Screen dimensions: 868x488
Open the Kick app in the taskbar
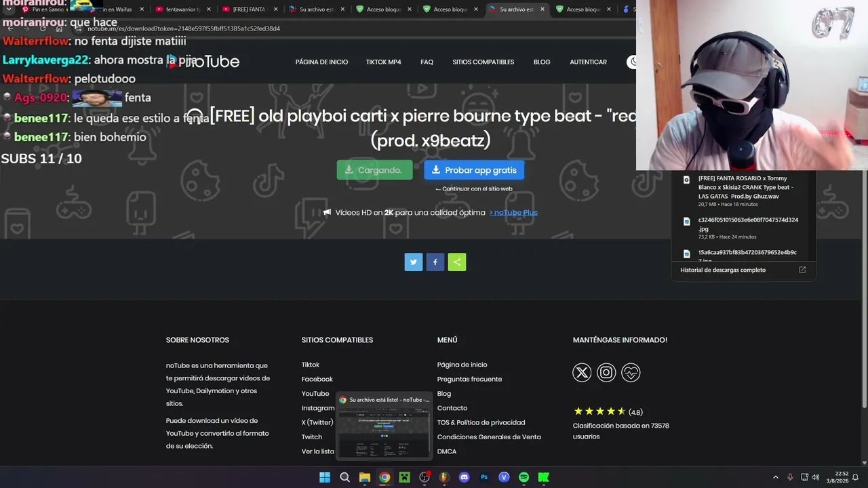[544, 477]
